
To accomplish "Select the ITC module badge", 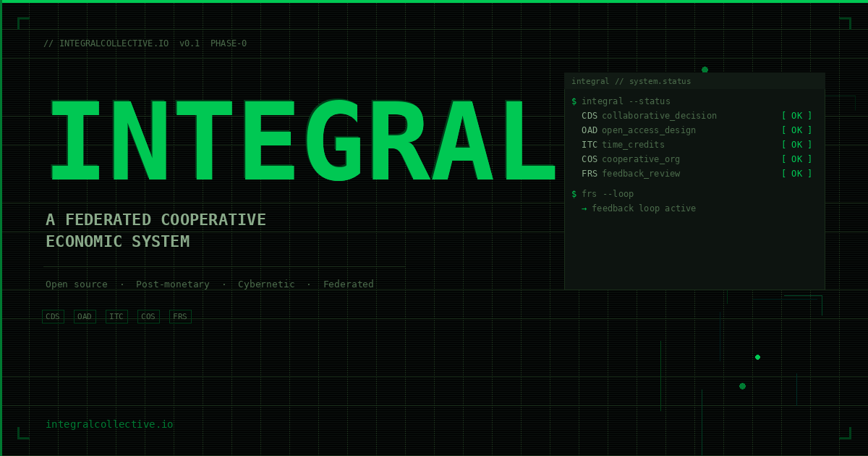I will point(116,316).
